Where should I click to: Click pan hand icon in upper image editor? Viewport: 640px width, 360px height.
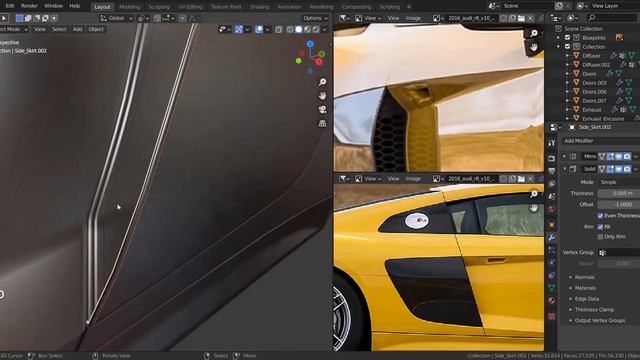pyautogui.click(x=534, y=47)
